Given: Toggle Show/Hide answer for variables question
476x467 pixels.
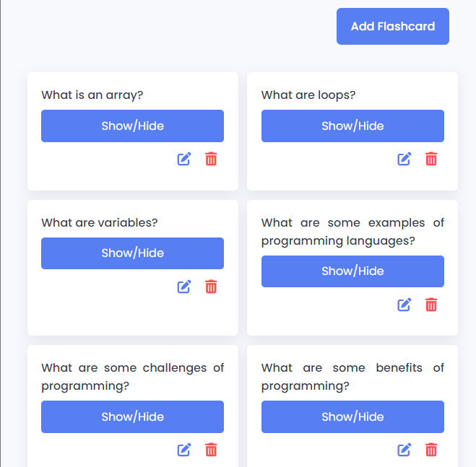Looking at the screenshot, I should click(x=132, y=253).
